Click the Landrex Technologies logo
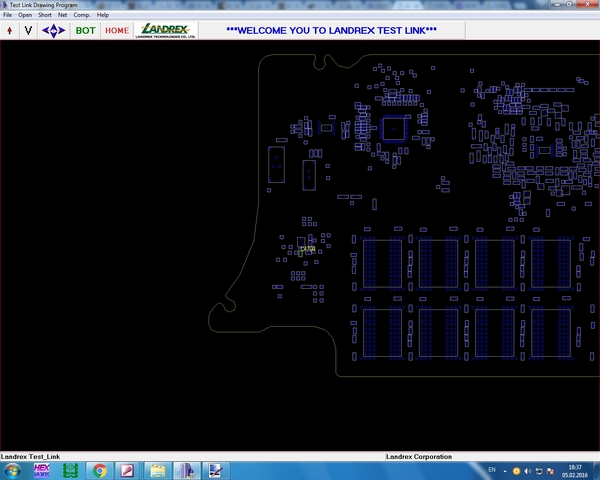 (165, 31)
